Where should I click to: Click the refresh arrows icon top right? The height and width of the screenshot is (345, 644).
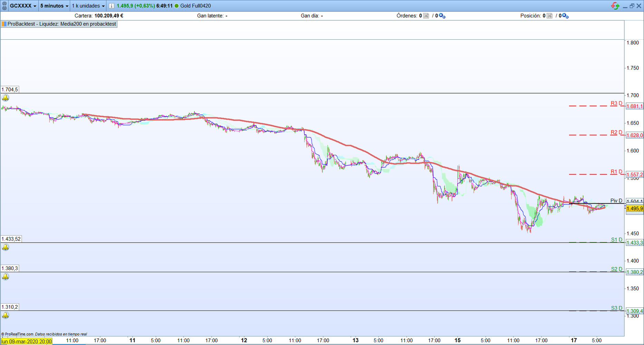point(615,6)
